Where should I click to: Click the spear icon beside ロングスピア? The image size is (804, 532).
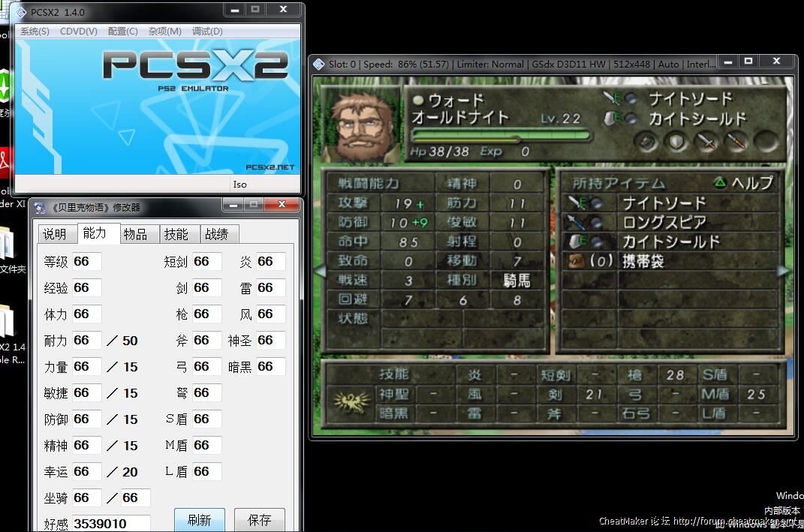click(576, 222)
